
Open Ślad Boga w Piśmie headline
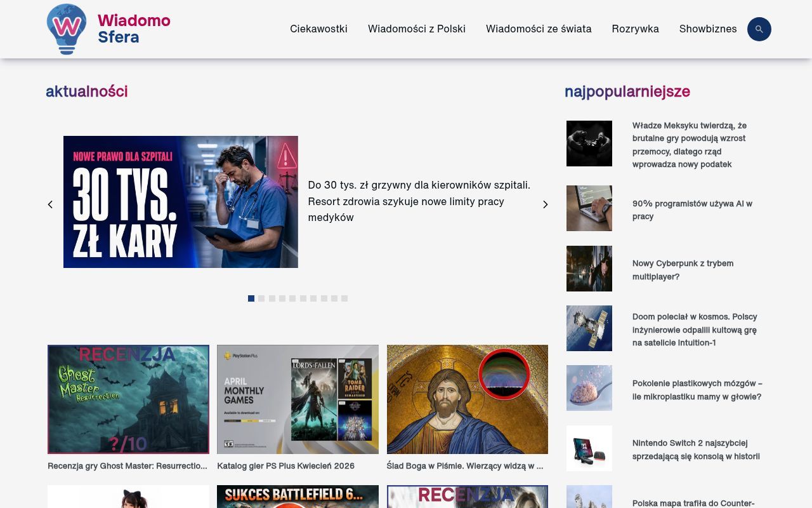[x=465, y=466]
